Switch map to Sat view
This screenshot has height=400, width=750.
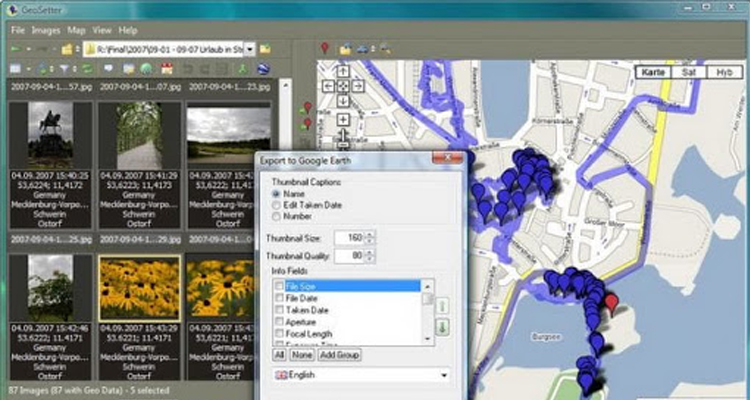(x=689, y=72)
